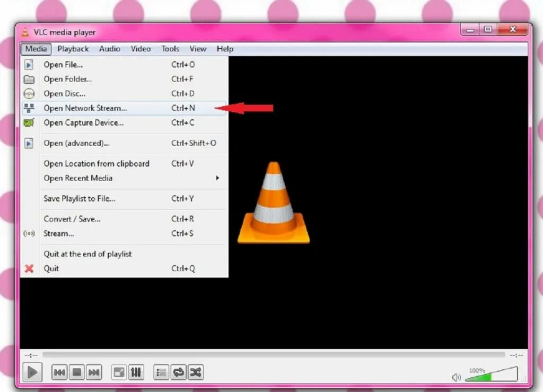Expand Open Recent Media submenu

(124, 178)
